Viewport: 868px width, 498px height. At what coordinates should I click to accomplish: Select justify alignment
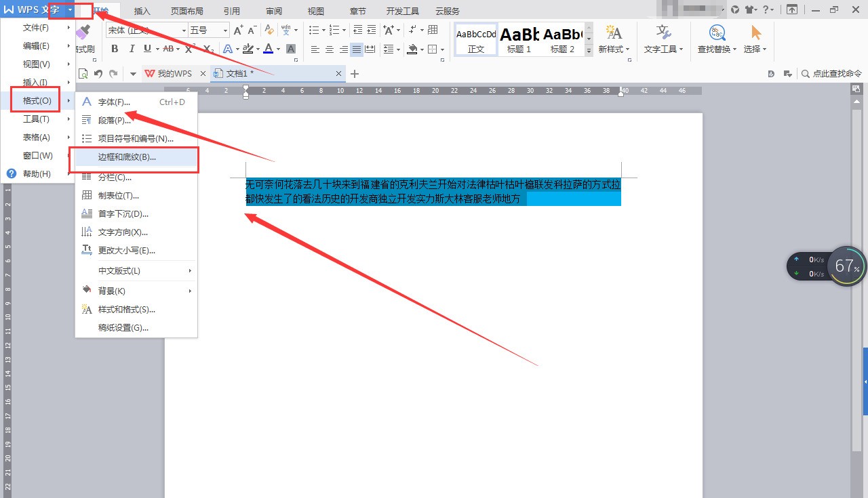(357, 49)
